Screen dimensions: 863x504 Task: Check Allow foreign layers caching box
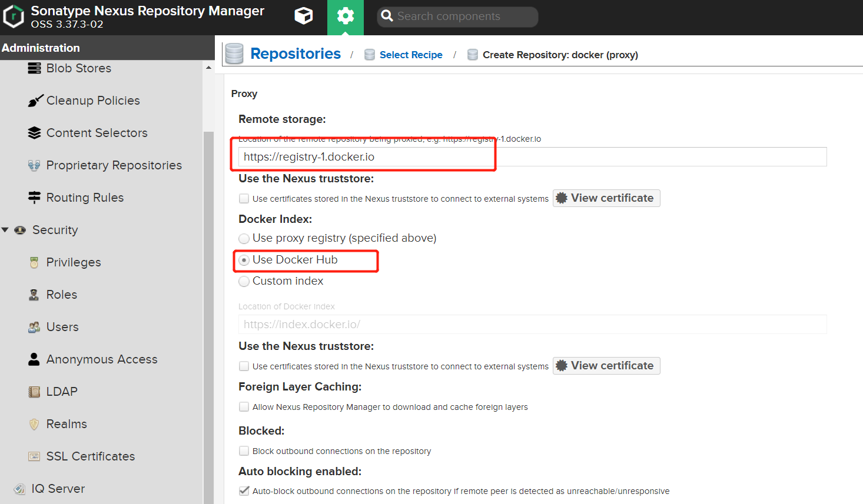click(244, 407)
